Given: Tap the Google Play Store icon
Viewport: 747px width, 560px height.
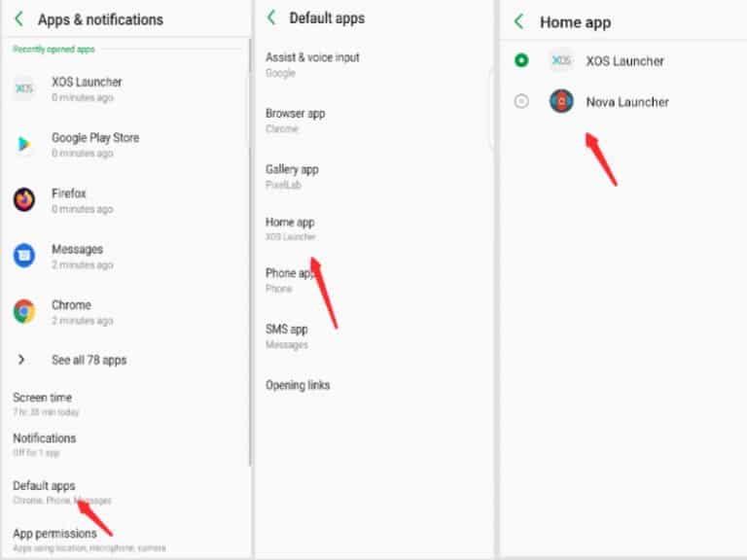Looking at the screenshot, I should [23, 144].
